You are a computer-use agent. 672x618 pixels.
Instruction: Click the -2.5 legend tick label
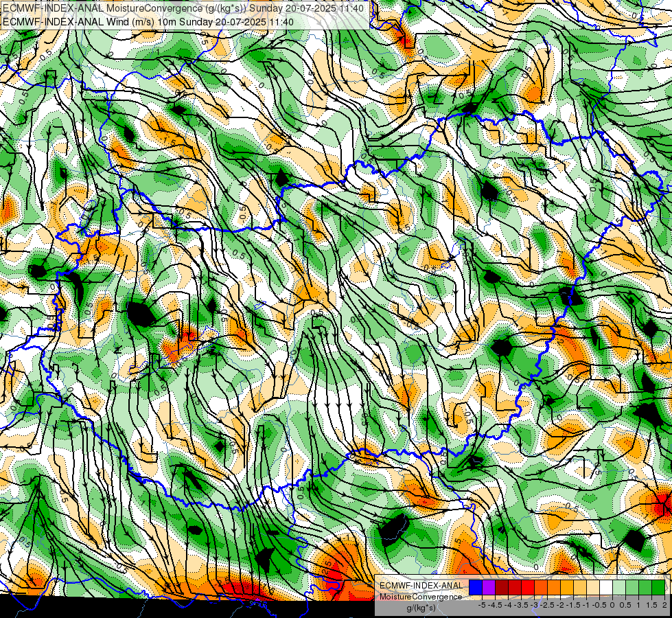[x=547, y=605]
